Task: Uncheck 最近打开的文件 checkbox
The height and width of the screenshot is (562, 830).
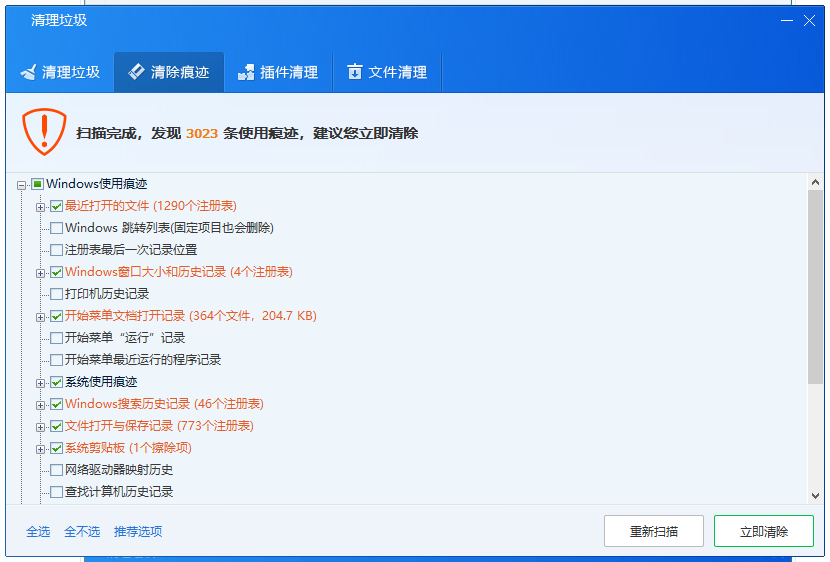Action: click(57, 206)
